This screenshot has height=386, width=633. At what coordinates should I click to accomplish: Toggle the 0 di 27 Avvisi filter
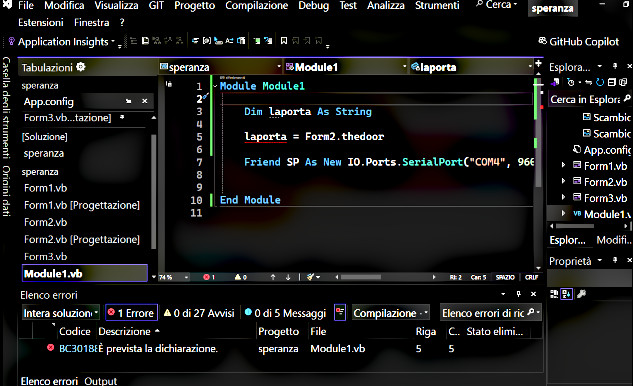[199, 313]
